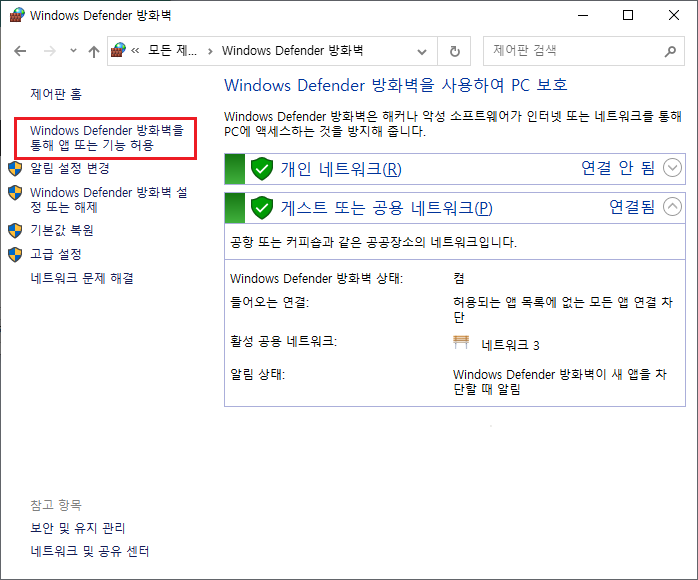Open recent locations dropdown arrow
This screenshot has height=580, width=698.
(x=73, y=51)
